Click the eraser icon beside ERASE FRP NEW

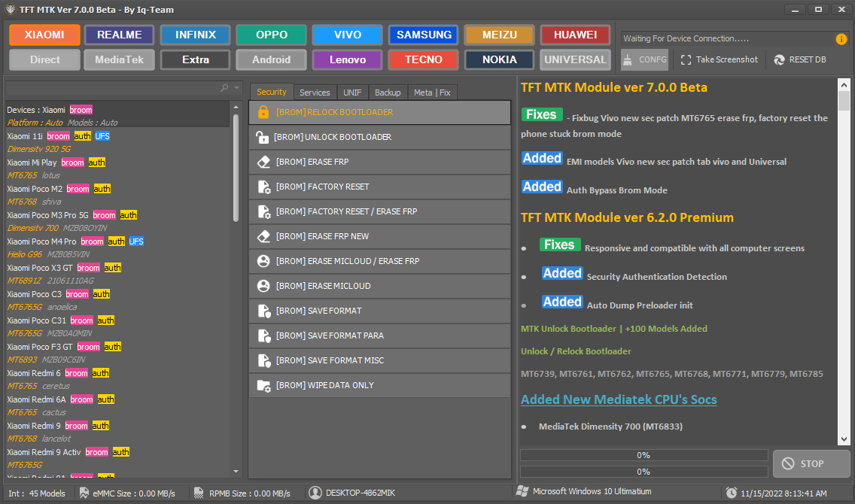(263, 236)
